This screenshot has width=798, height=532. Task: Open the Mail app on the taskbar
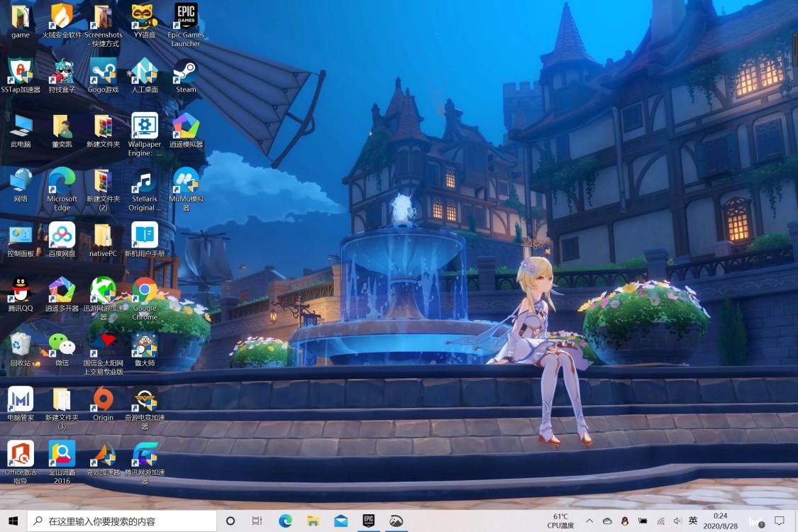[x=341, y=521]
